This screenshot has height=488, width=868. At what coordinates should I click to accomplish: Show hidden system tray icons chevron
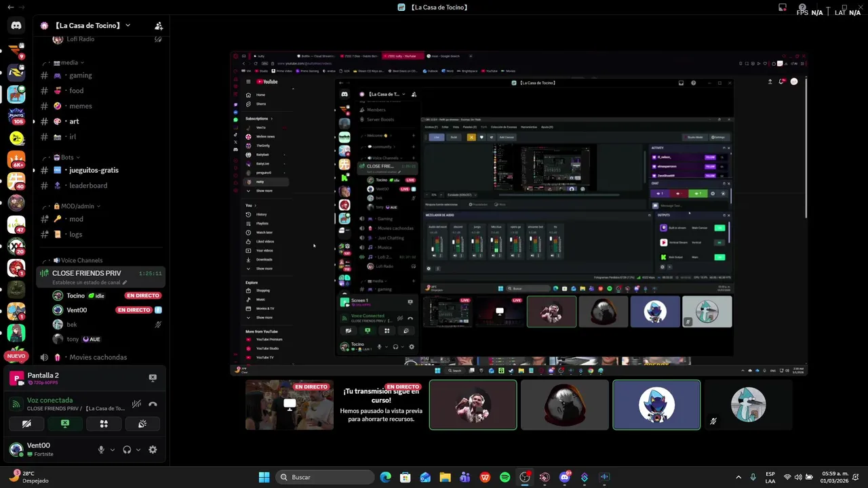(738, 477)
